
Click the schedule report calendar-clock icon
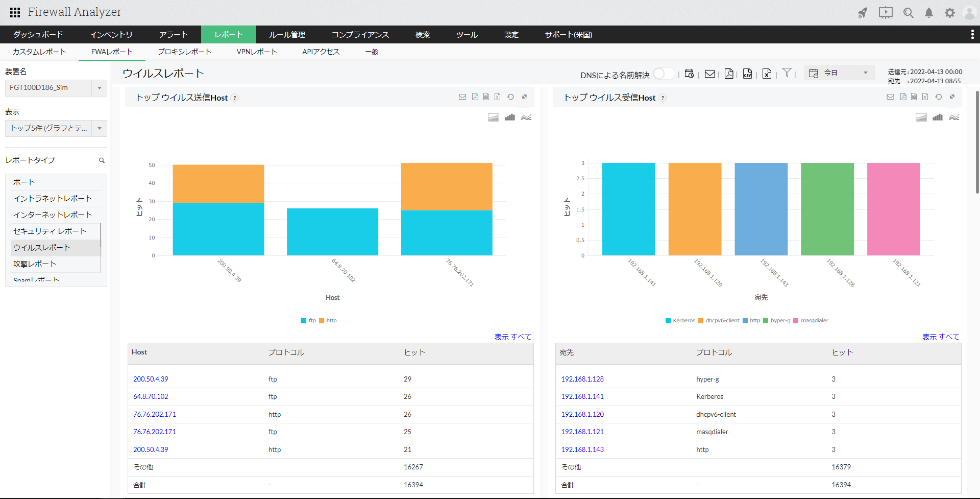click(689, 74)
